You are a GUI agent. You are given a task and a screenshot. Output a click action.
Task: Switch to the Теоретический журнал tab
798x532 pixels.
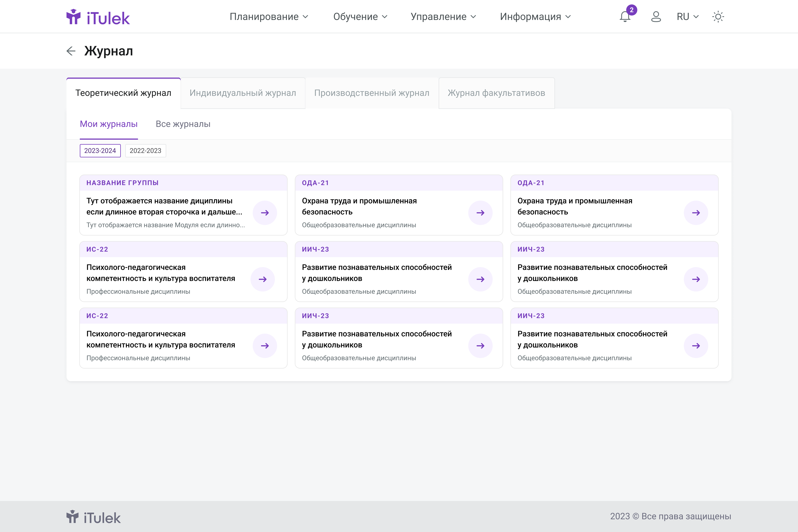point(123,93)
